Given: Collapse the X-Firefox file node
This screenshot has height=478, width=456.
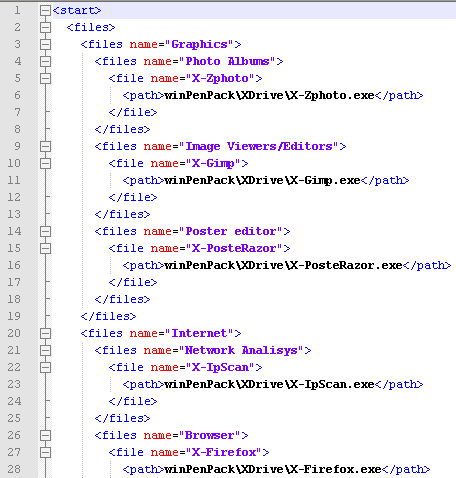Looking at the screenshot, I should [45, 452].
